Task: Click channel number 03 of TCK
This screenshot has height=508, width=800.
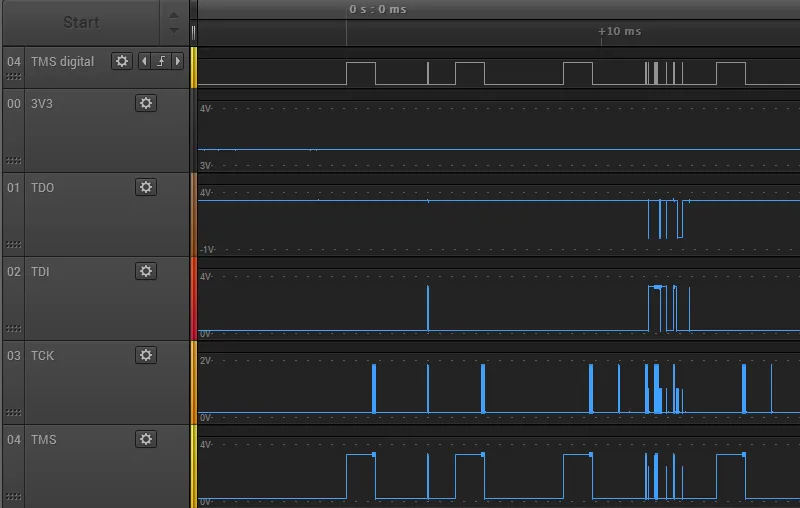Action: point(14,355)
